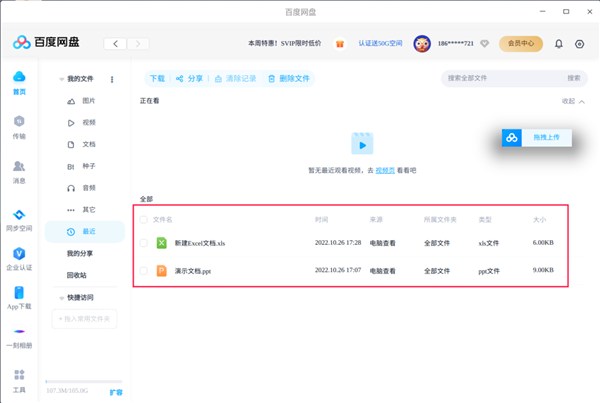The height and width of the screenshot is (403, 600).
Task: Click the 搜索全部文件 search field
Action: [x=500, y=78]
